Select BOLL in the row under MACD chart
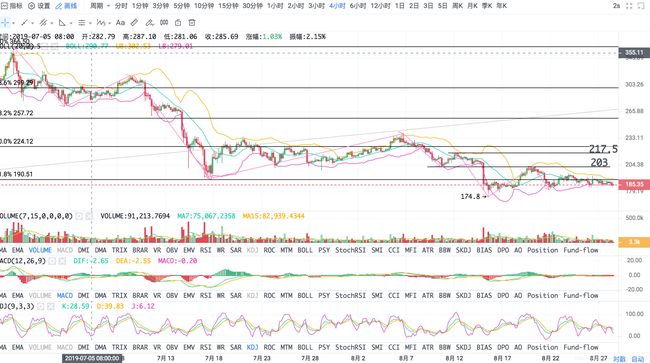 pyautogui.click(x=305, y=295)
